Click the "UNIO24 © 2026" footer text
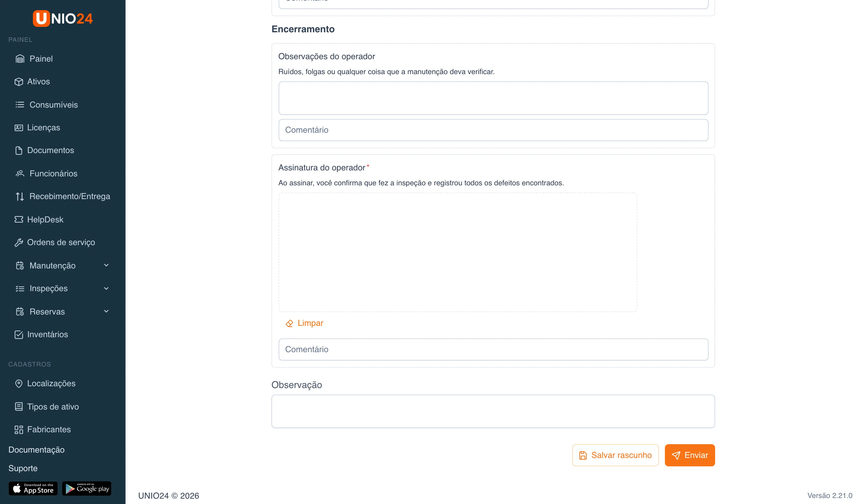 tap(168, 496)
